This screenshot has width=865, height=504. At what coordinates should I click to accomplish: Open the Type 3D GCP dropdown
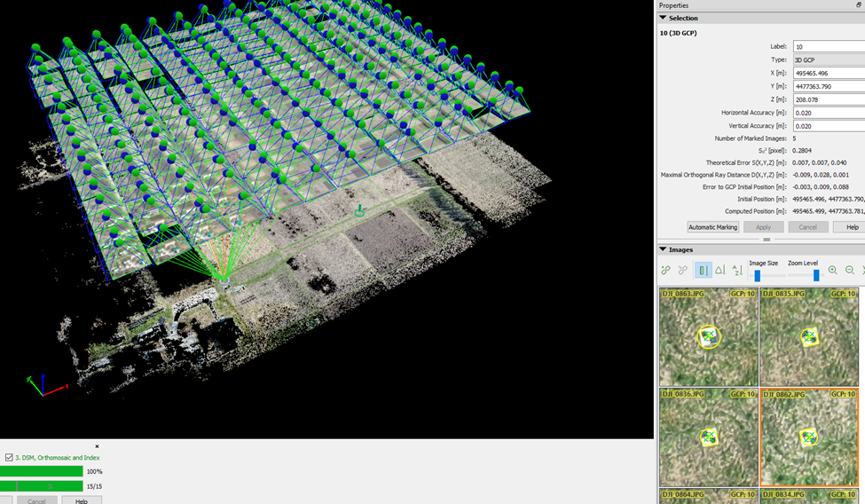(x=830, y=59)
